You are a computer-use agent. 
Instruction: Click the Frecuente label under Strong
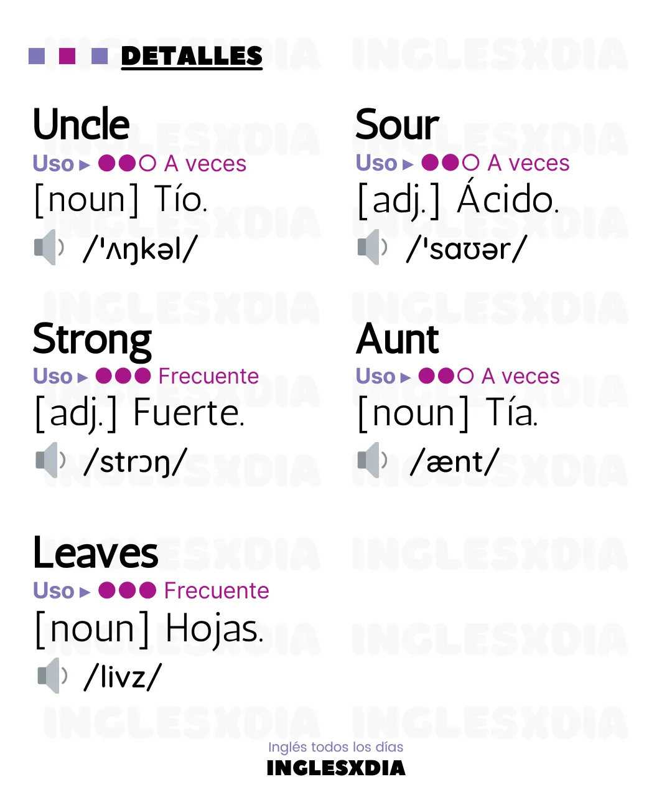208,376
